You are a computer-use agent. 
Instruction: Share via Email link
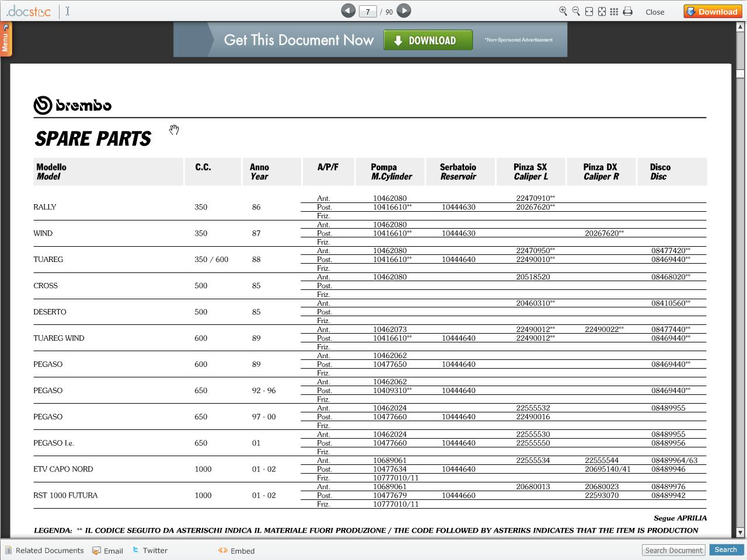click(108, 551)
